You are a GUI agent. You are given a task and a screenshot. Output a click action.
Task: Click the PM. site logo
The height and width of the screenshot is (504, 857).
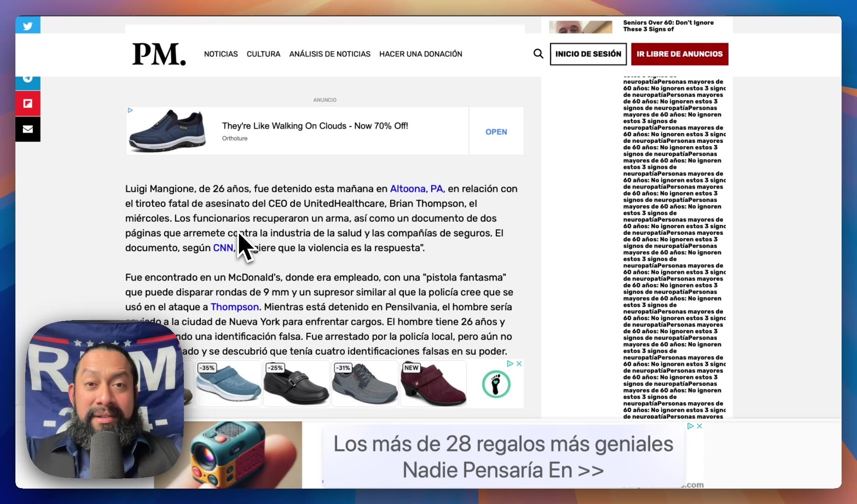(x=158, y=54)
